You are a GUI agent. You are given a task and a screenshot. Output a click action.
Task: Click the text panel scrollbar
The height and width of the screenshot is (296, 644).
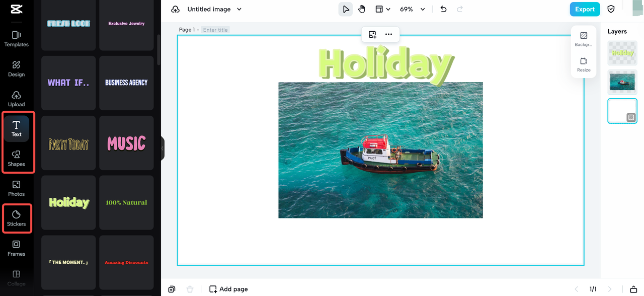point(158,49)
